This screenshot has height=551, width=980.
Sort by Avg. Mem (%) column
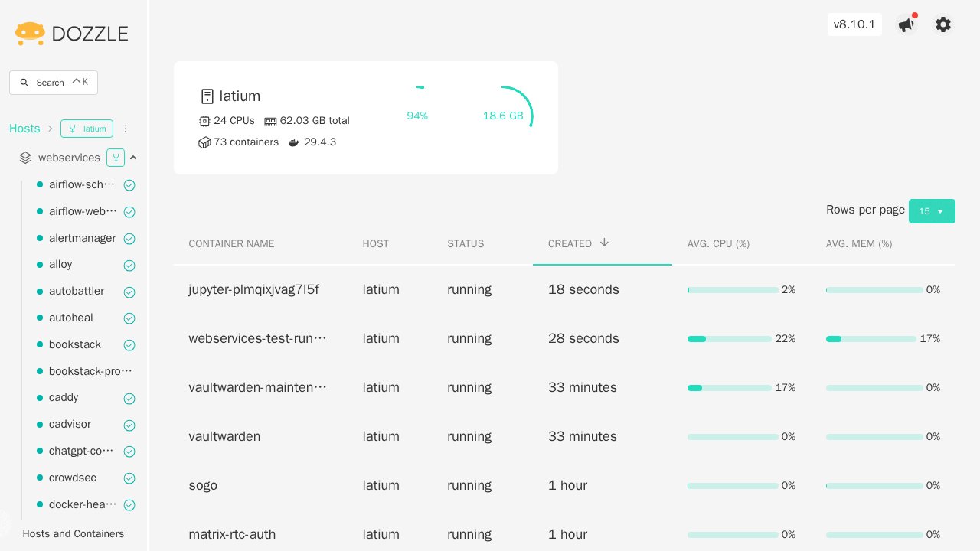point(859,243)
